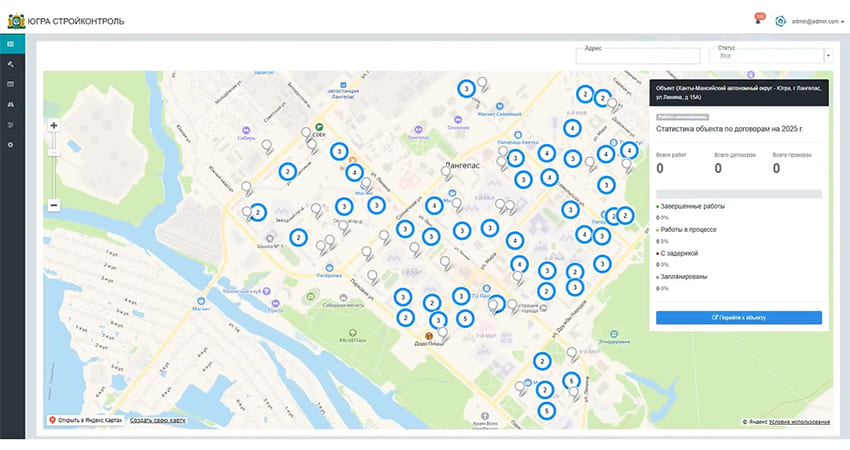Click the user avatar icon

(x=780, y=21)
